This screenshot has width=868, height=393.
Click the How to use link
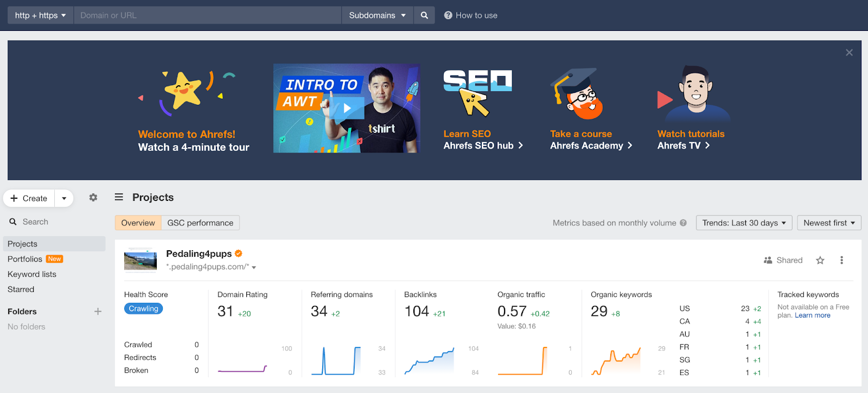point(476,15)
